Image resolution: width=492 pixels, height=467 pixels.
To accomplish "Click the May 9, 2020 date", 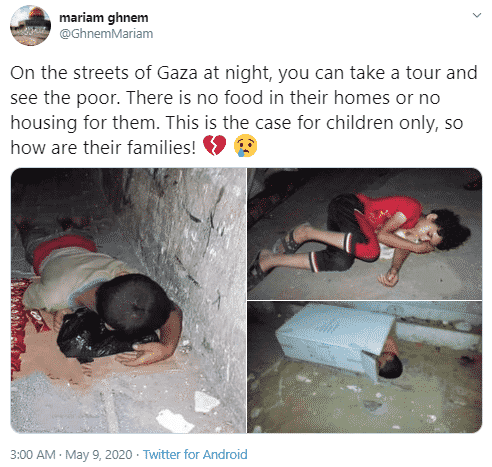I will pos(99,454).
